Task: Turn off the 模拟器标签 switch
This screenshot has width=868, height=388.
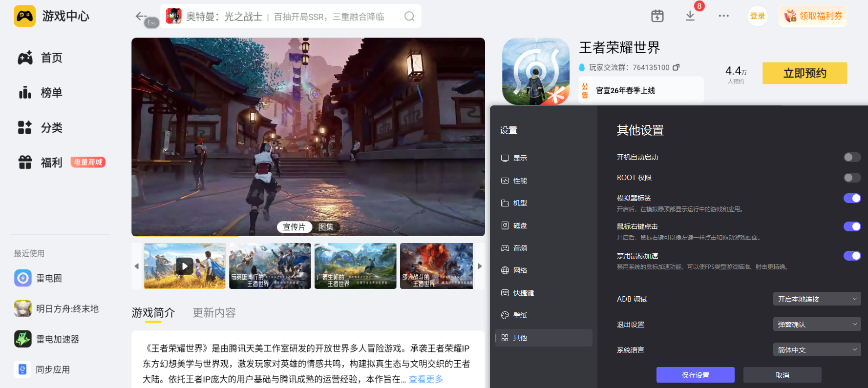Action: click(852, 198)
